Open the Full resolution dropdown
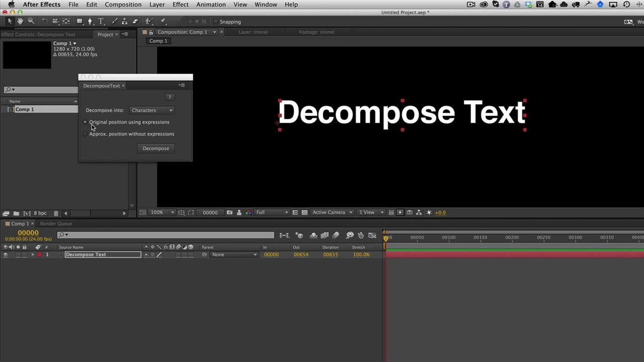The height and width of the screenshot is (362, 644). tap(272, 212)
